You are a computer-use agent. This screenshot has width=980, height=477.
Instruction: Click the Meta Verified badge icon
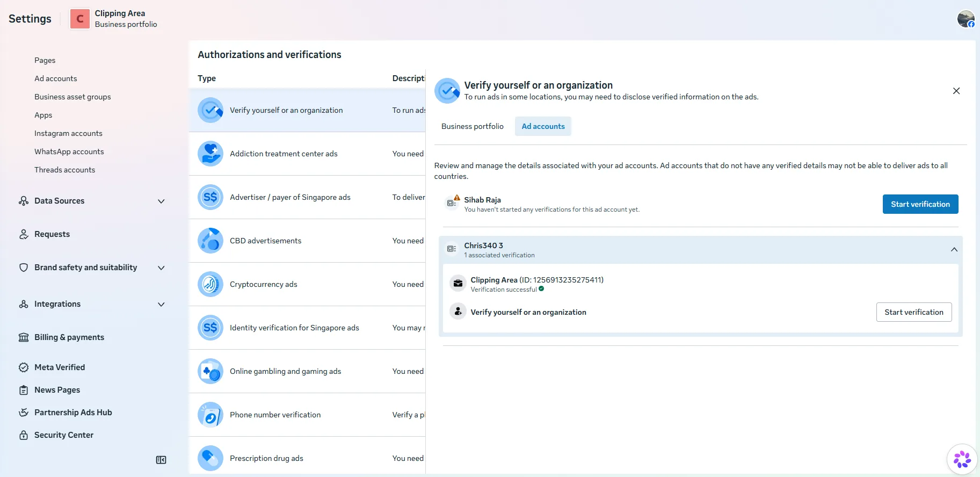point(24,367)
